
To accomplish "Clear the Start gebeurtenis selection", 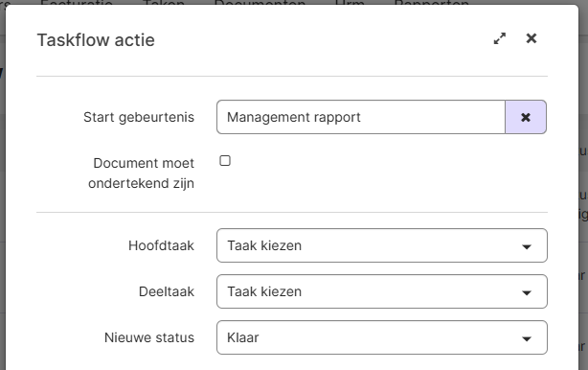I will (x=526, y=117).
